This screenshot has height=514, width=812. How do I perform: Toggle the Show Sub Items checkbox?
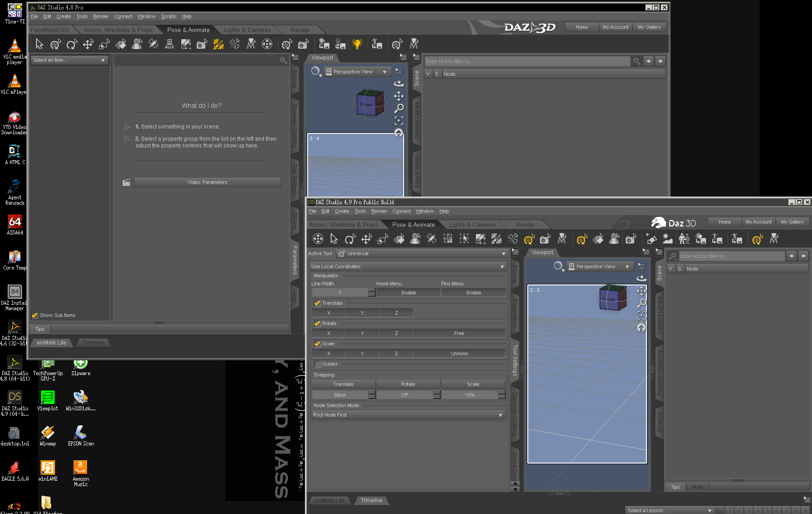(x=35, y=315)
